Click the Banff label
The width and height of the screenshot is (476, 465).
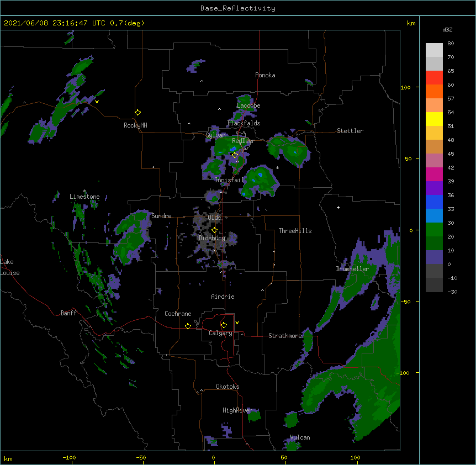click(68, 313)
